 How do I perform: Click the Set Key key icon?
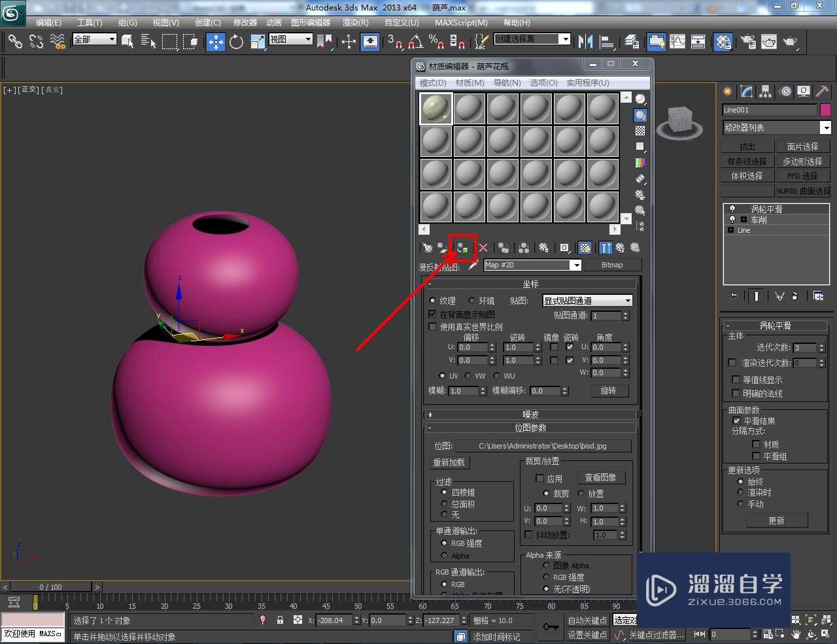pos(551,627)
